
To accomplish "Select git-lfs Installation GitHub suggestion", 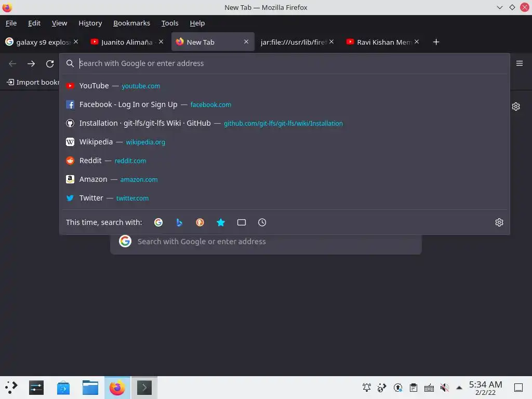I will tap(285, 123).
